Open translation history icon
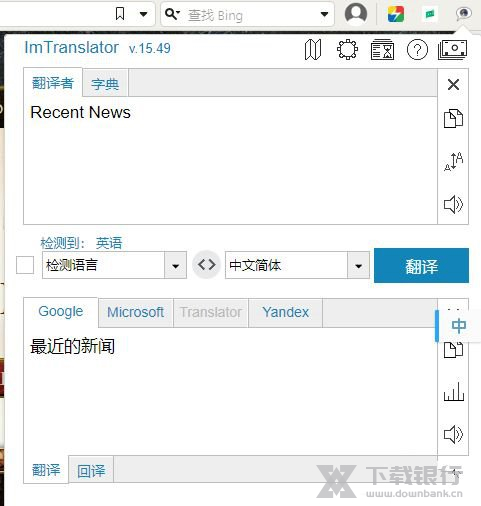 (x=382, y=50)
